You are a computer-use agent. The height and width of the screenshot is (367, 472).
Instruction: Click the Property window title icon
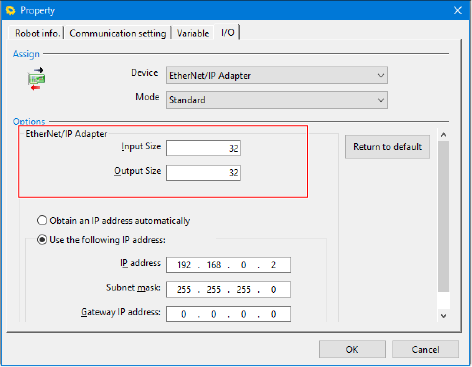click(x=11, y=10)
